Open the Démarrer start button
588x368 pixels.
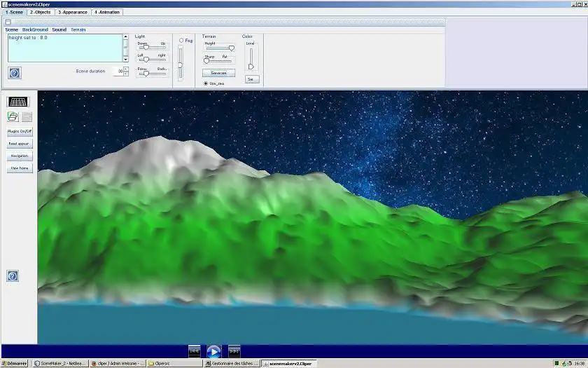coord(15,364)
